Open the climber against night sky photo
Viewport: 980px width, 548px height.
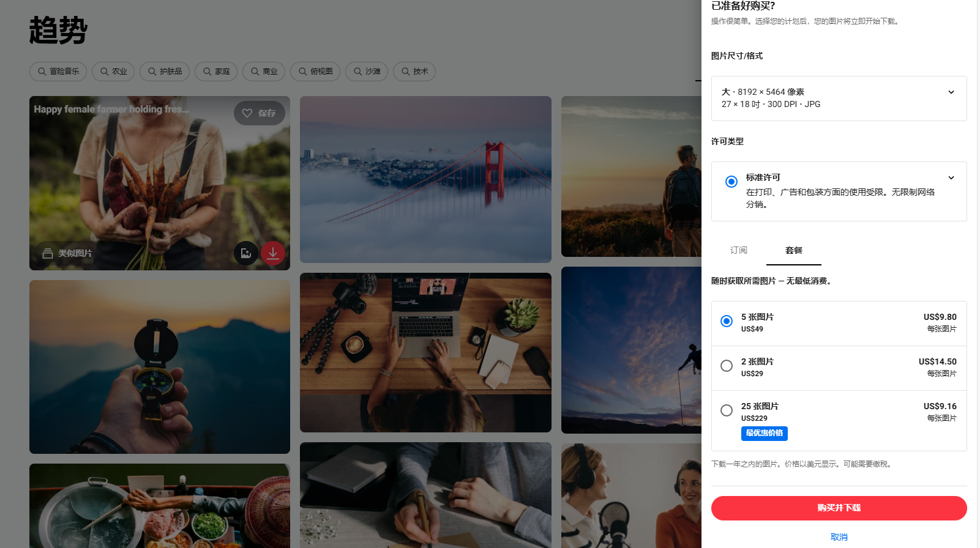pyautogui.click(x=631, y=350)
